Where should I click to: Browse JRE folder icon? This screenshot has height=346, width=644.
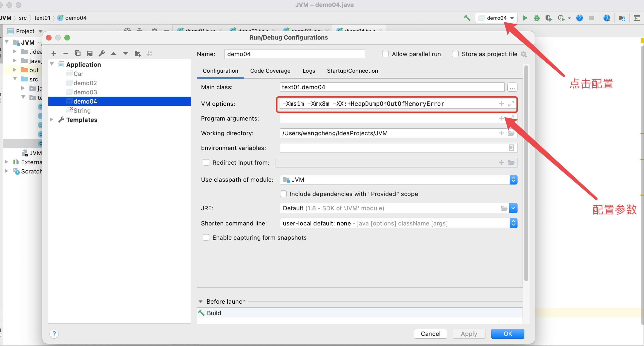[504, 208]
